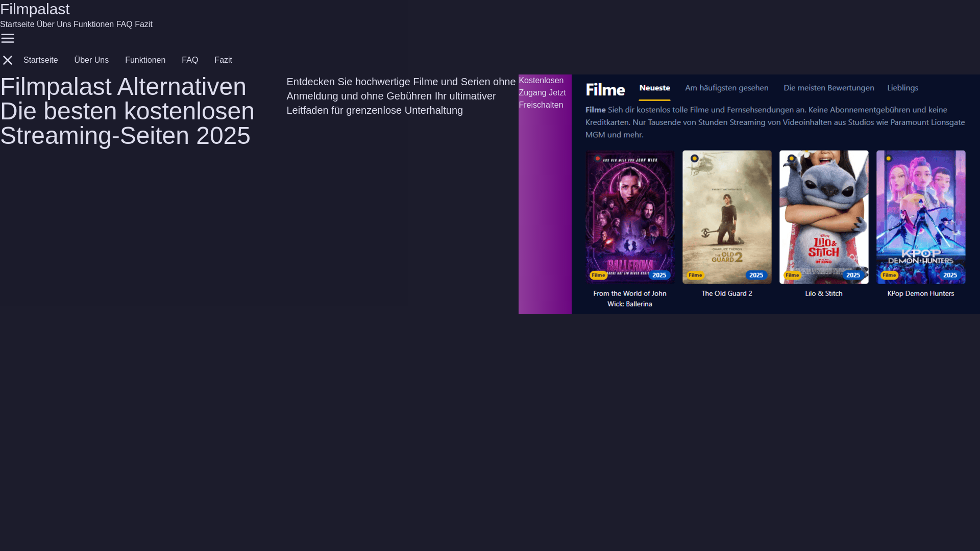This screenshot has height=551, width=980.
Task: Click Funktionen in the compact link row under the title
Action: click(93, 24)
